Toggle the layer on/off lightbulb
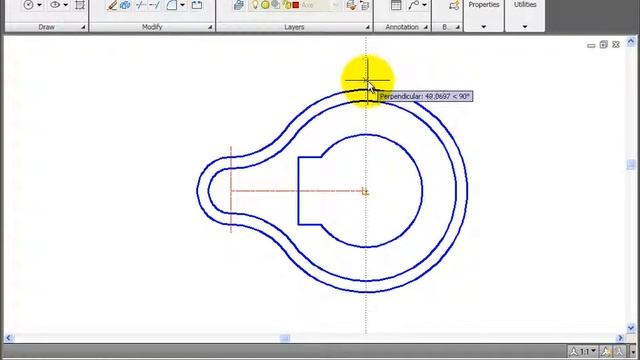The image size is (640, 360). click(255, 5)
